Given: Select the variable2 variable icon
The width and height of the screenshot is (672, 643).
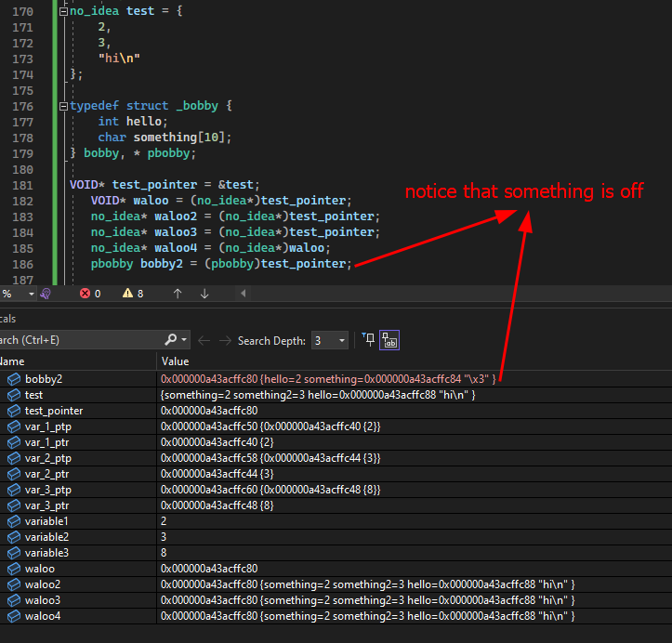Looking at the screenshot, I should [14, 537].
